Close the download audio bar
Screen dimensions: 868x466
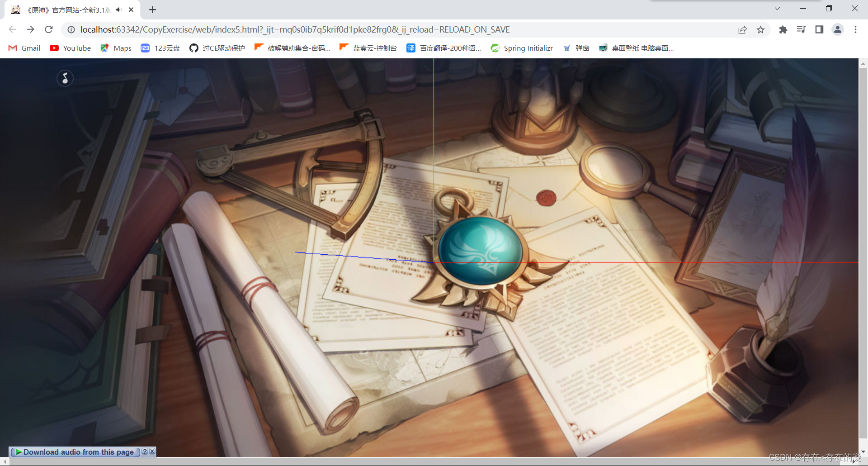coord(152,452)
